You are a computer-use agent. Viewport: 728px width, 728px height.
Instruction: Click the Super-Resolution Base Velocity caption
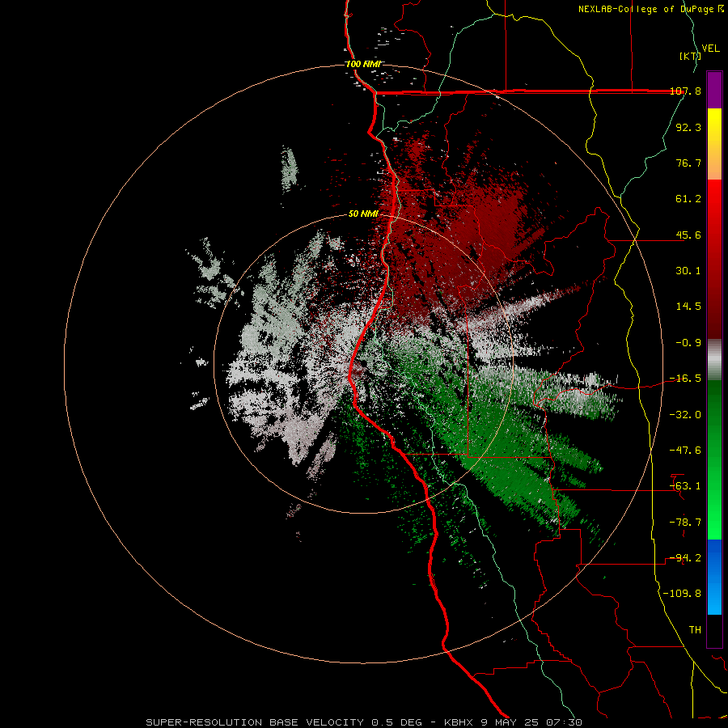(363, 722)
